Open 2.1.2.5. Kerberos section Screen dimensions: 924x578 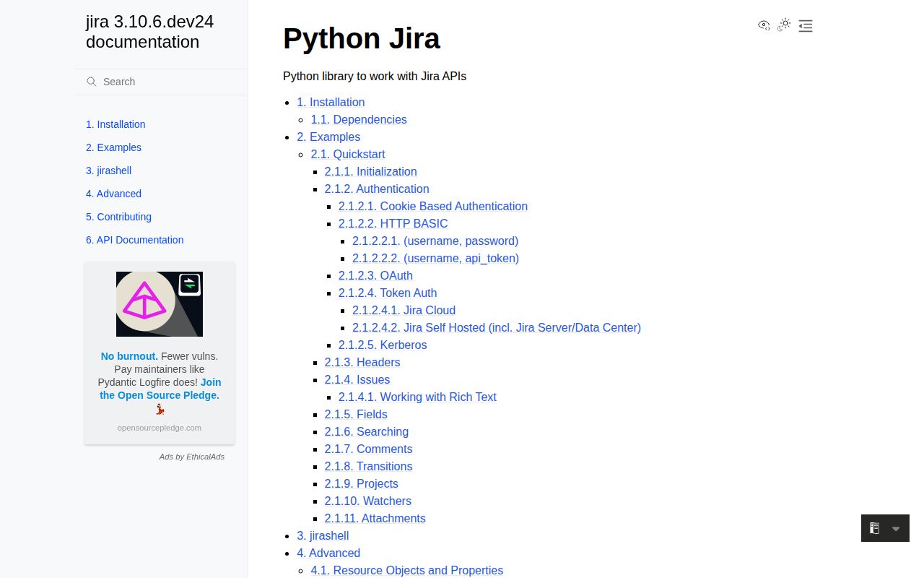tap(383, 345)
